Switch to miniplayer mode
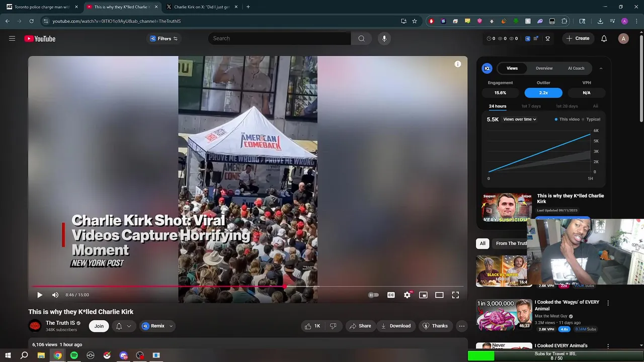 [423, 295]
